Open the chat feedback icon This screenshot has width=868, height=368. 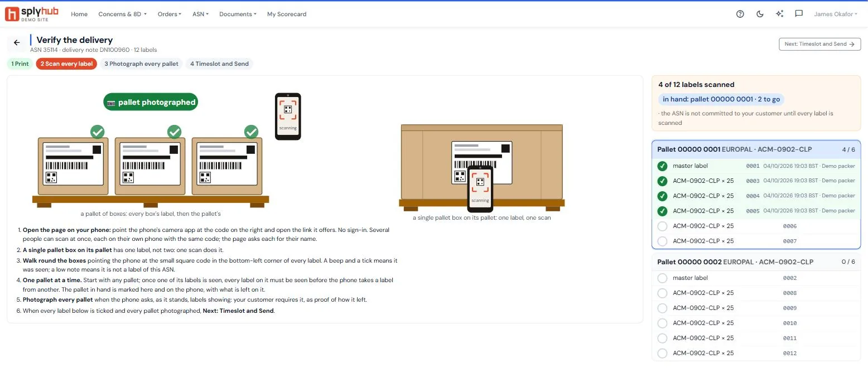799,14
